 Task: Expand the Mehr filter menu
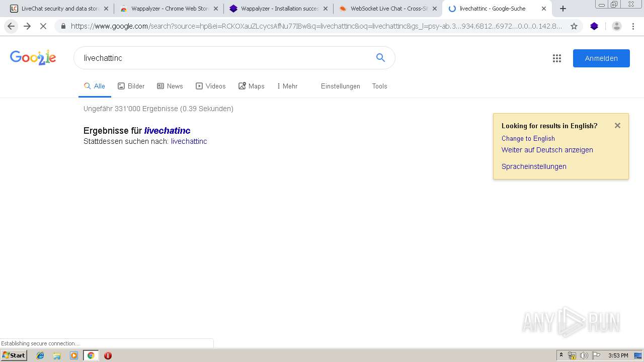[287, 86]
